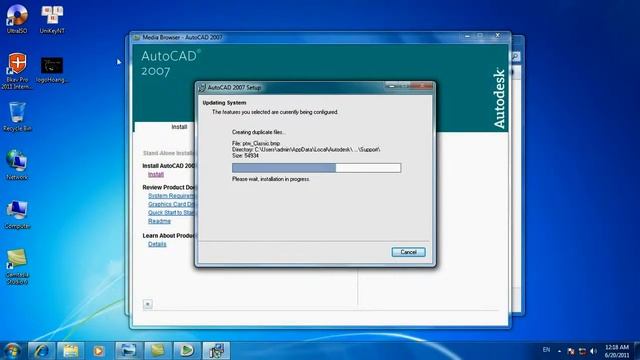
Task: Open the System Requirements link
Action: (171, 196)
